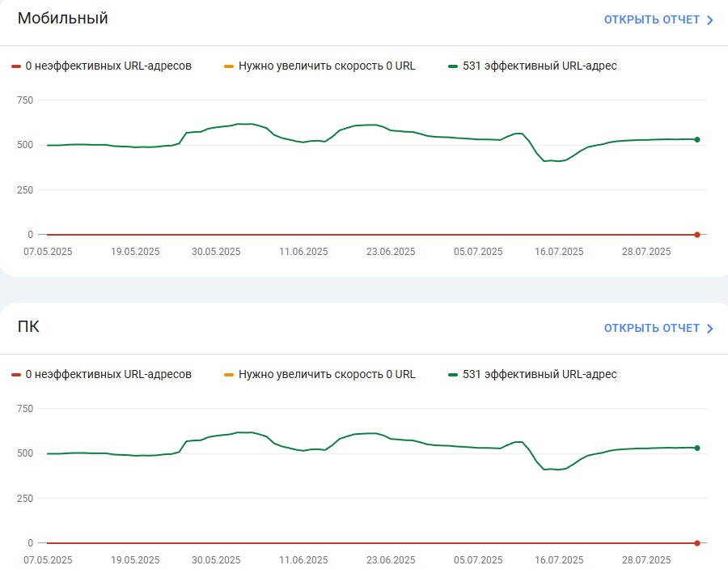Click 16.07.2025 date label on Мобильный chart

tap(559, 252)
